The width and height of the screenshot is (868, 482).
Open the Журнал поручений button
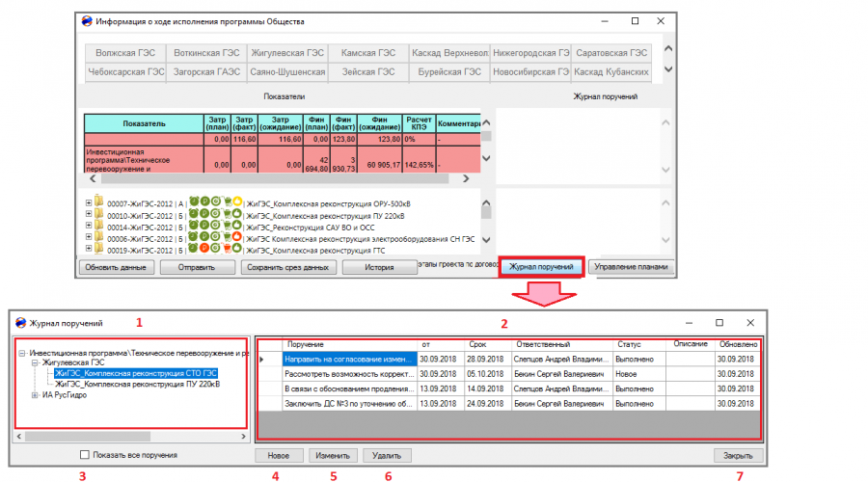point(541,267)
